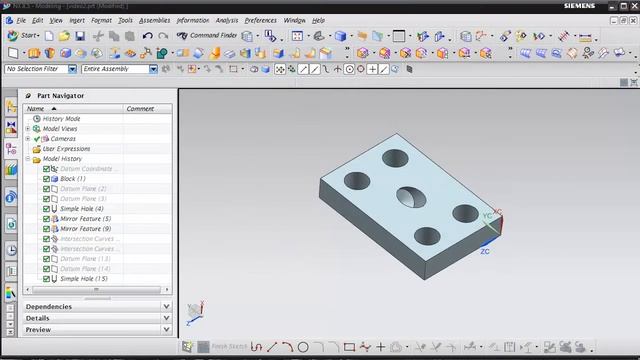Click the New file icon

point(49,36)
